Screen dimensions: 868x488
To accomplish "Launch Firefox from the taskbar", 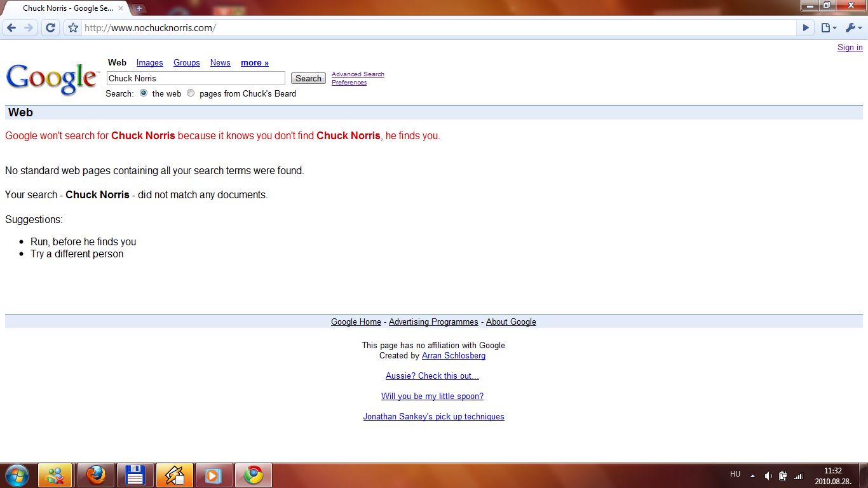I will tap(96, 475).
